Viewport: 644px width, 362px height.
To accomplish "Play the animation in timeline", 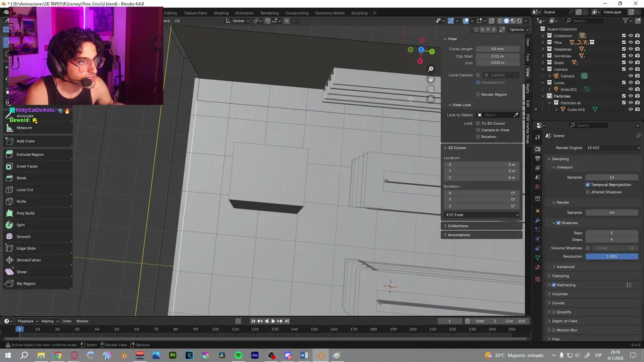I will 273,321.
